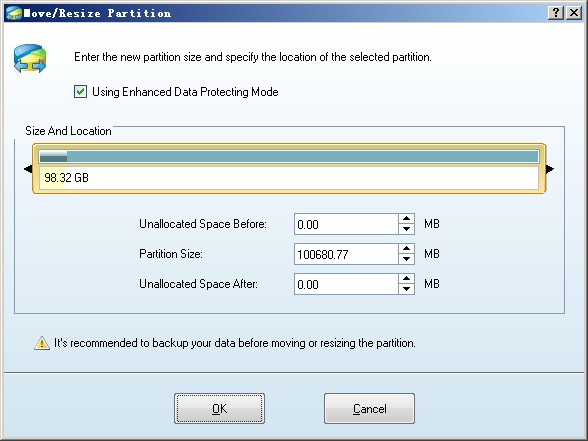The width and height of the screenshot is (588, 441).
Task: Increase Unallocated Space Before with up arrow
Action: [x=406, y=219]
